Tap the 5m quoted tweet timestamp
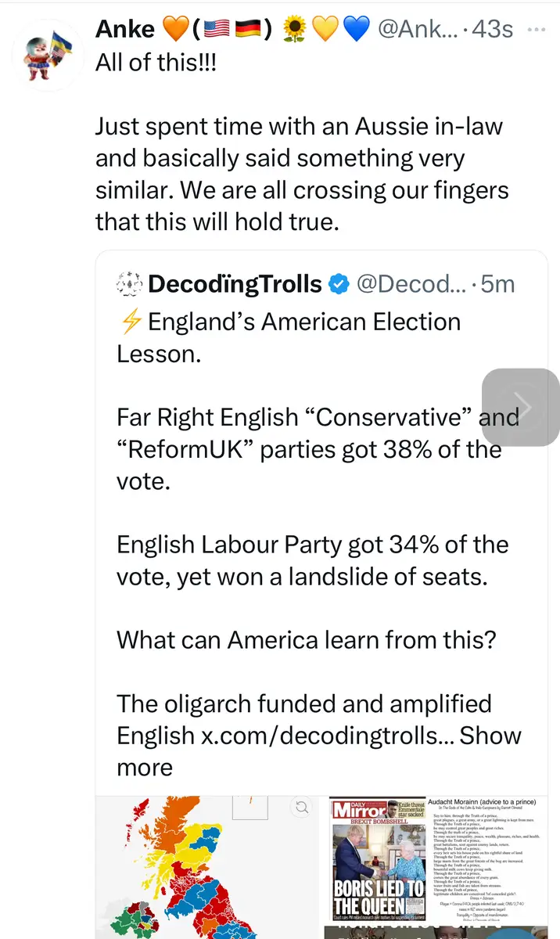The image size is (560, 939). tap(498, 284)
